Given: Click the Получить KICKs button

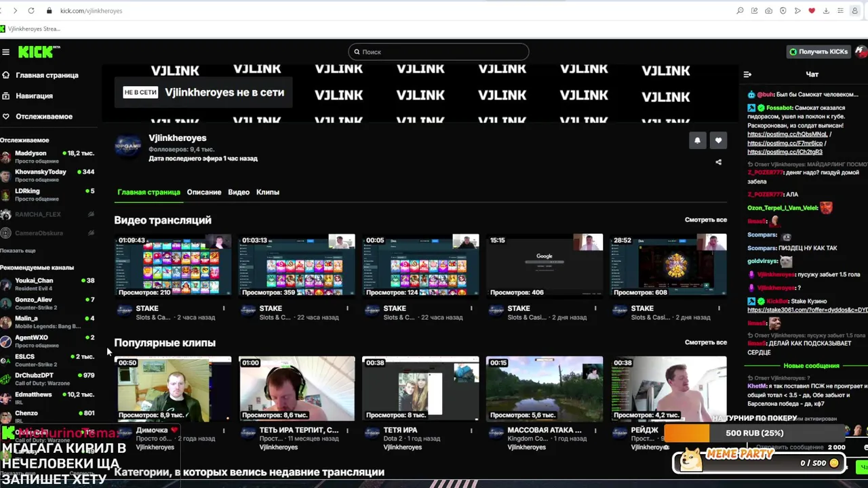Looking at the screenshot, I should (818, 52).
